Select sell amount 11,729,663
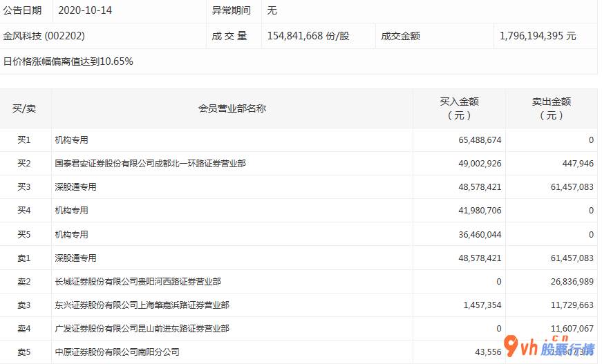Image resolution: width=602 pixels, height=364 pixels. coord(572,305)
